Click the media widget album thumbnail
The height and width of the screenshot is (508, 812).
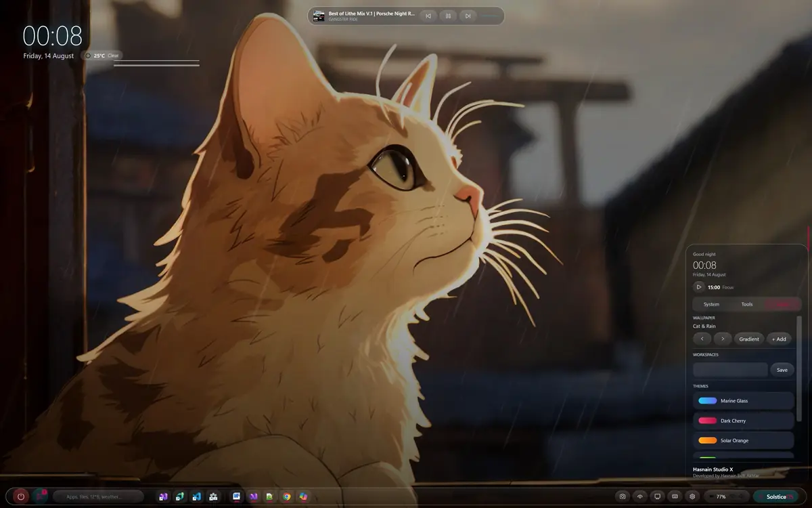319,16
